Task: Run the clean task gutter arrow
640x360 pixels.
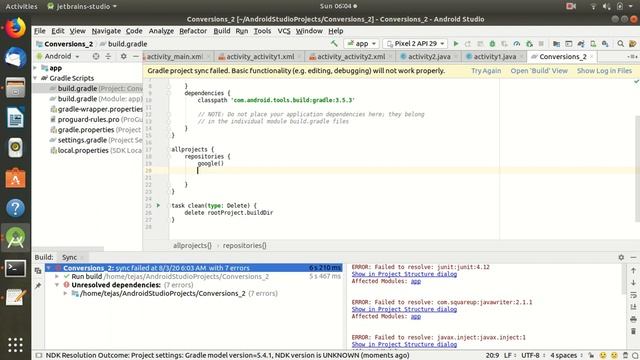Action: [158, 205]
